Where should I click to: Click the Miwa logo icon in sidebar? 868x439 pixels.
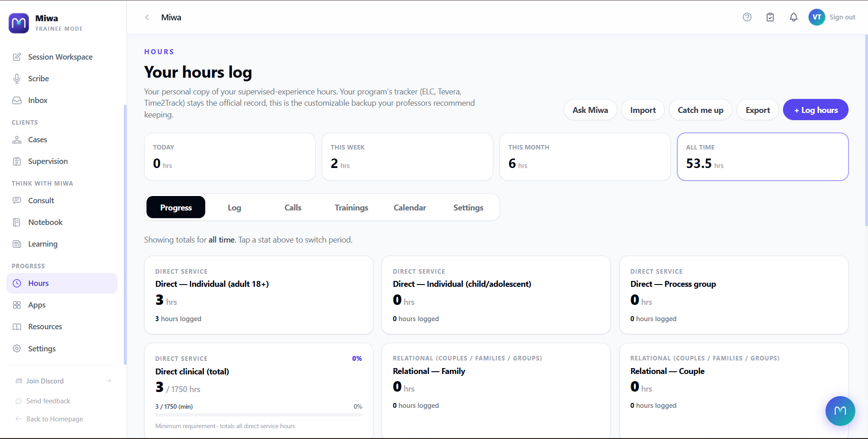click(x=19, y=23)
